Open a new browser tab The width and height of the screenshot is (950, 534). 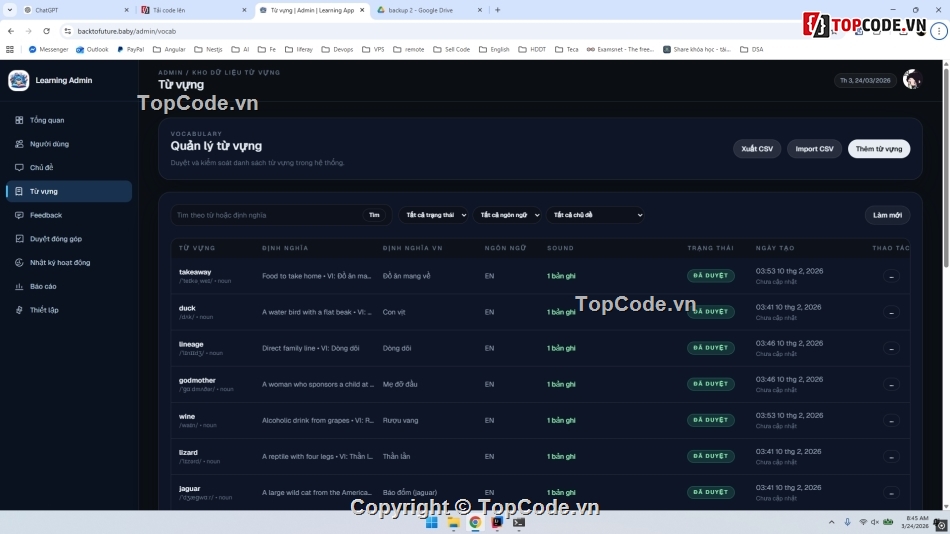click(497, 10)
